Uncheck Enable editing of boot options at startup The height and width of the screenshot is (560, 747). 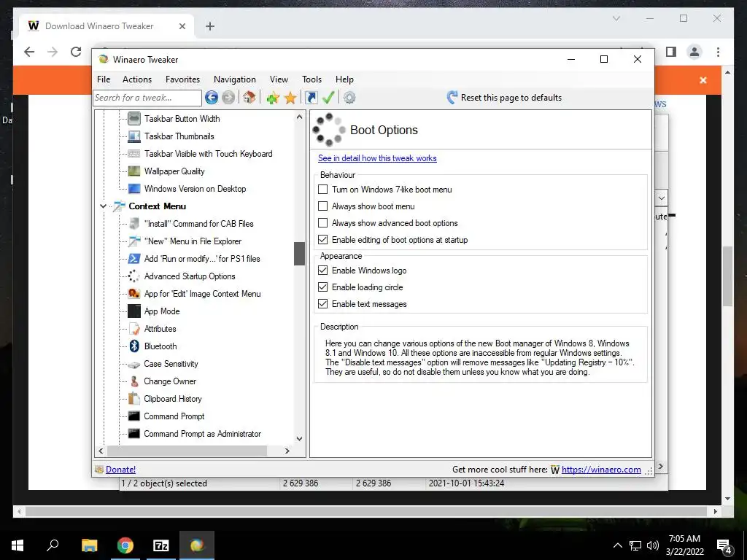coord(323,239)
